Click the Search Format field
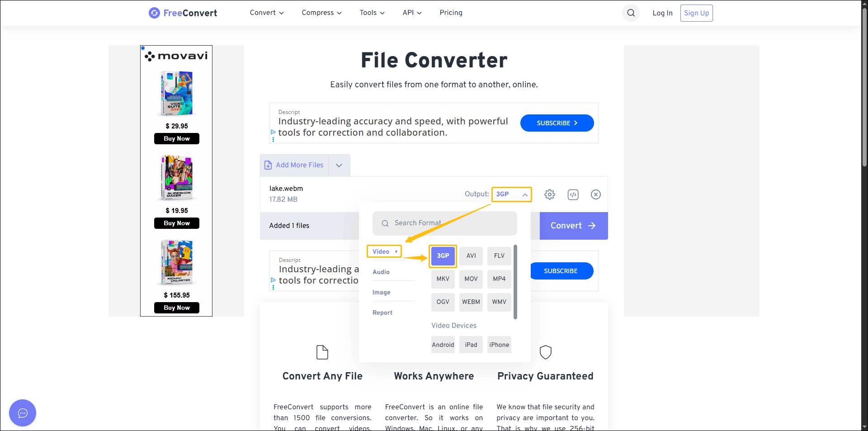This screenshot has width=868, height=431. (x=445, y=223)
